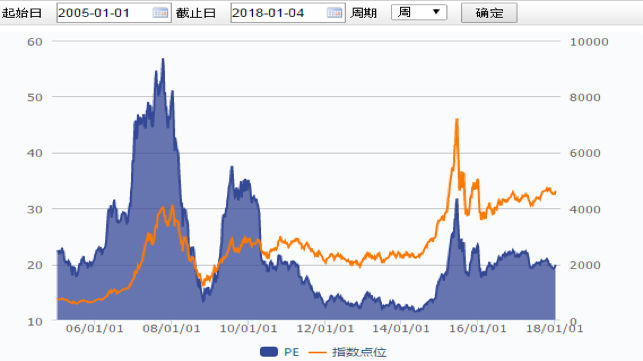
Task: Click x-axis label 12/01/01
Action: tap(325, 329)
